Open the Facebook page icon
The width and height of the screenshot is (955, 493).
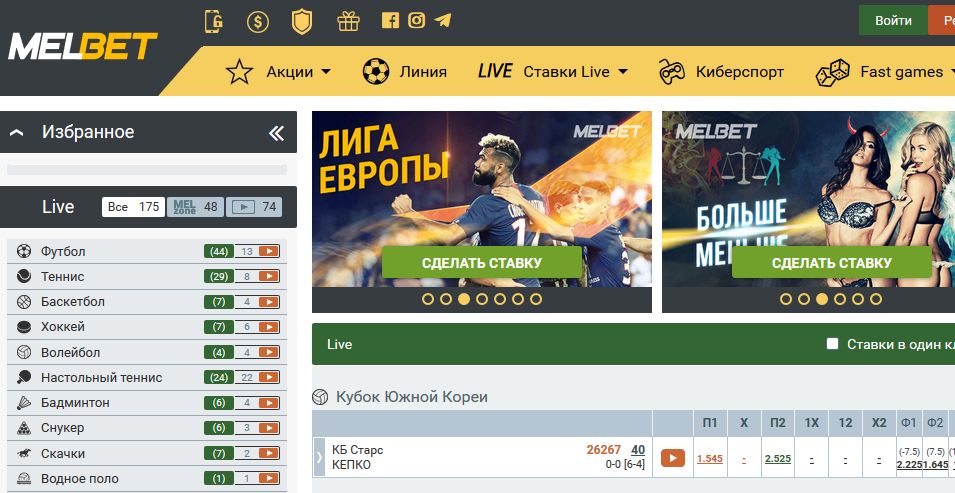390,20
